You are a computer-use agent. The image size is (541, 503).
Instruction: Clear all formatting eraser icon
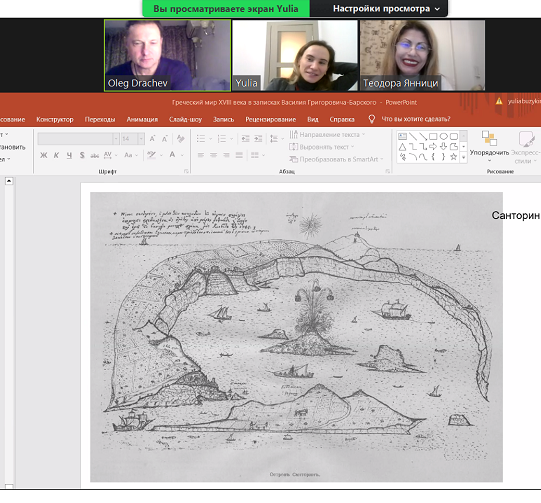coord(180,139)
